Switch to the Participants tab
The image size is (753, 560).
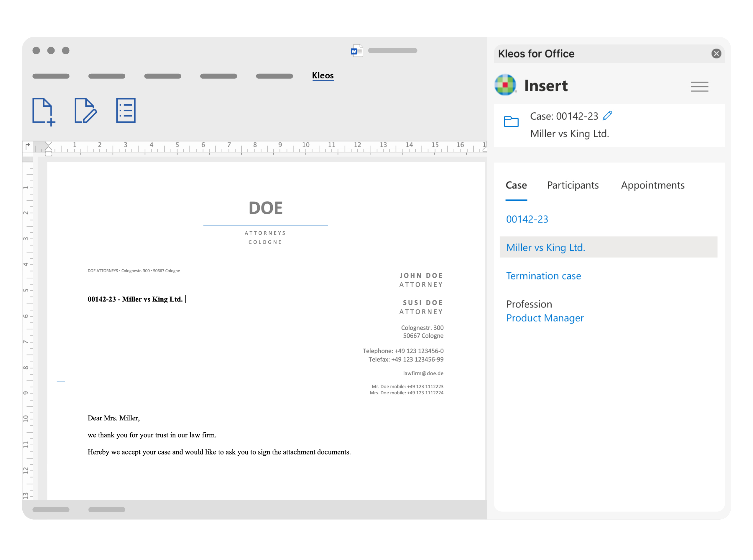pos(572,185)
